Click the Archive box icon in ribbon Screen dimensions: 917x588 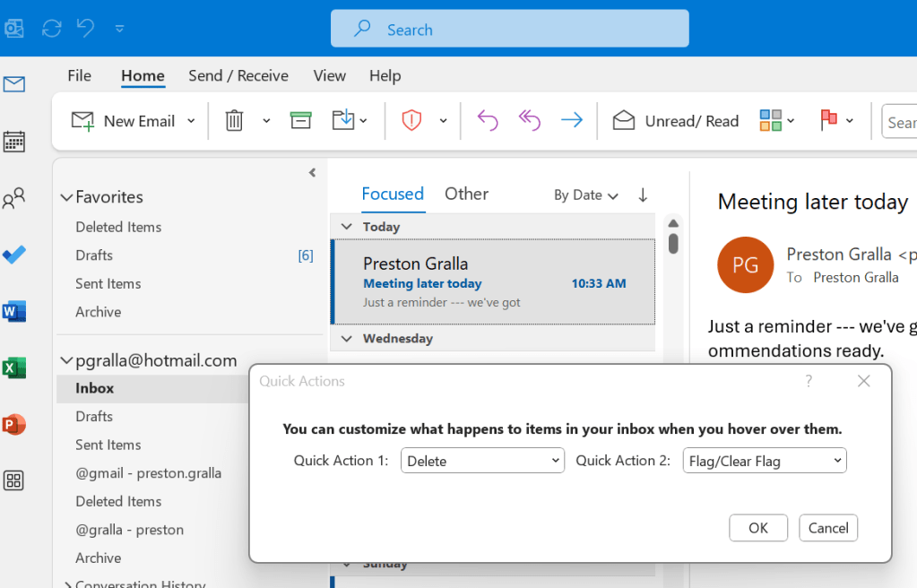pyautogui.click(x=300, y=120)
